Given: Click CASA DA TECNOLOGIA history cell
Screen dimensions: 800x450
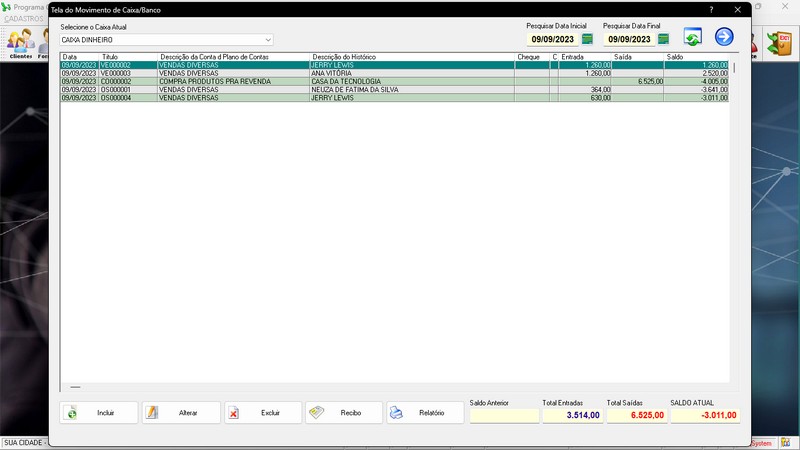Looking at the screenshot, I should (412, 82).
